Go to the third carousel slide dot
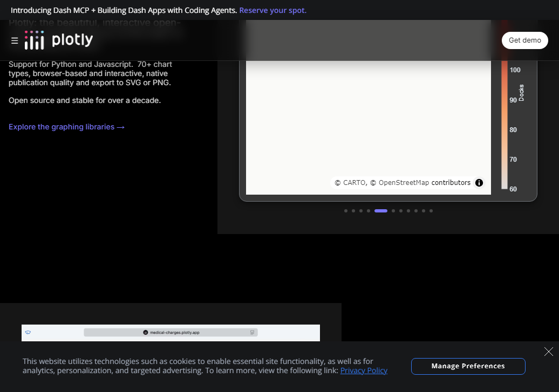The width and height of the screenshot is (559, 392). point(361,211)
